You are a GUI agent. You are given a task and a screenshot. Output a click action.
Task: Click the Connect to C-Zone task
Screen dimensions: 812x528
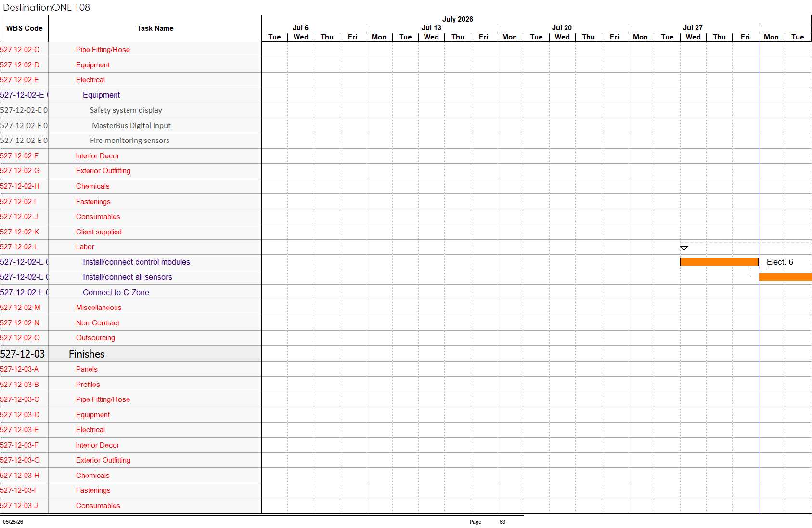coord(116,292)
